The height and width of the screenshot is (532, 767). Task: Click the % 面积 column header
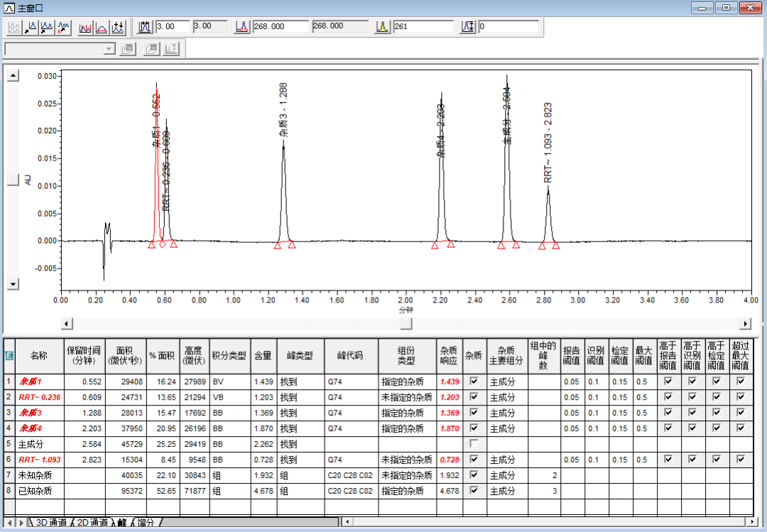click(163, 356)
